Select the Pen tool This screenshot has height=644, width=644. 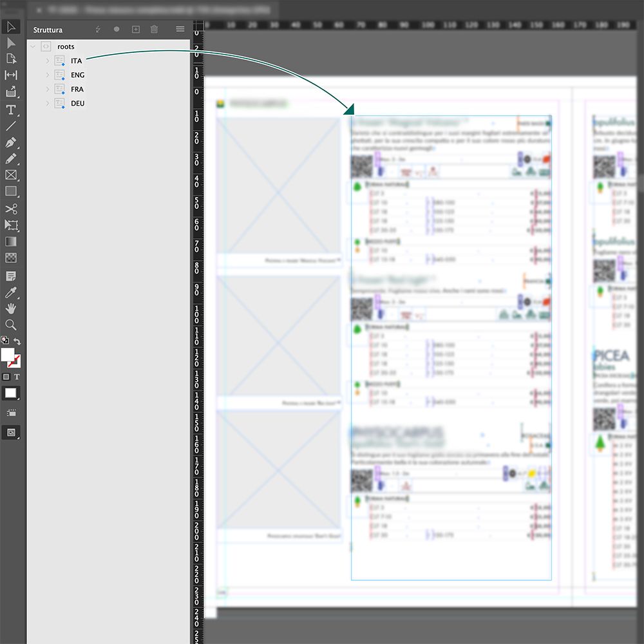[11, 142]
